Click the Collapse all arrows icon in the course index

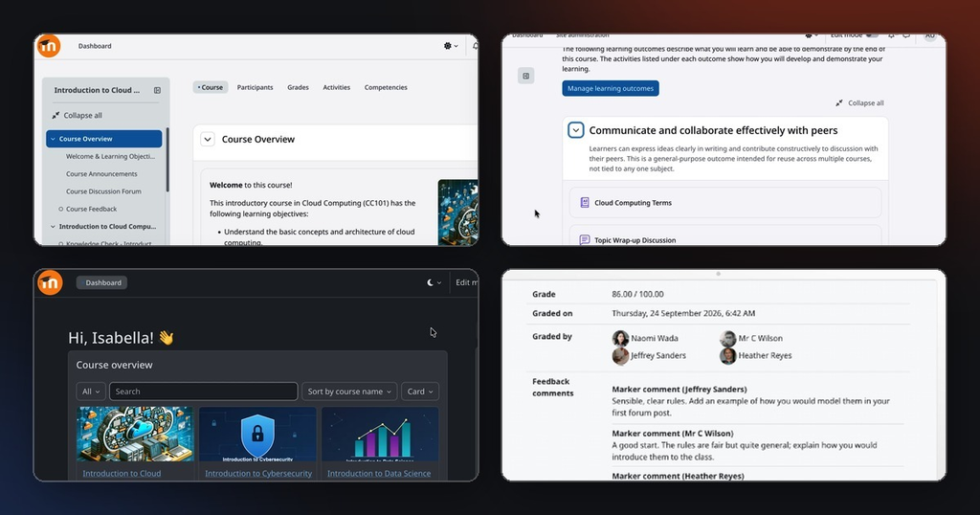[56, 115]
